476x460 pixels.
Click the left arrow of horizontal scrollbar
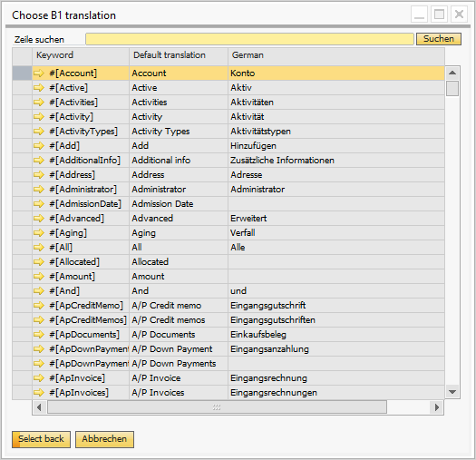39,407
